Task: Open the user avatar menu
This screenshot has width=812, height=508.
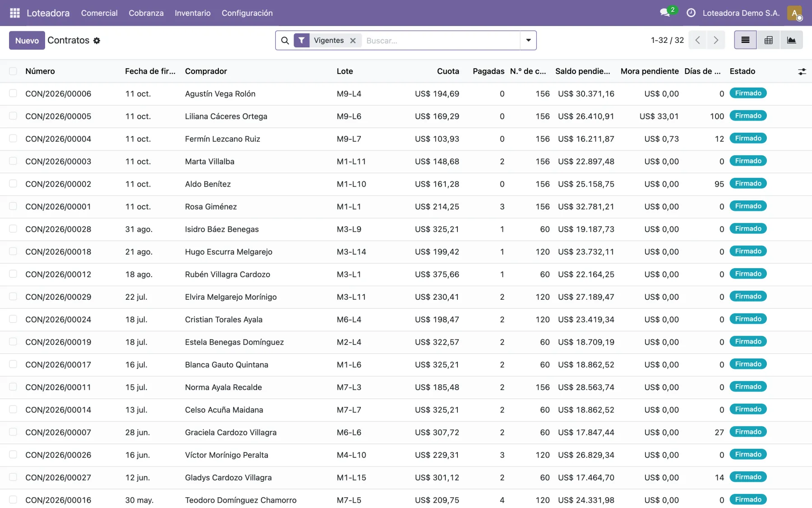Action: (794, 13)
